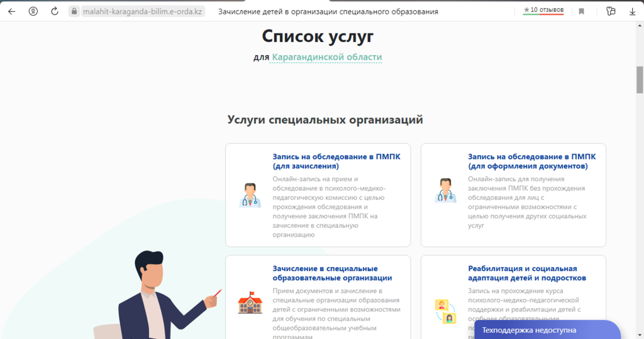This screenshot has height=339, width=644.
Task: Open Запись на обследование в ПМПК (для зачисления)
Action: click(336, 161)
